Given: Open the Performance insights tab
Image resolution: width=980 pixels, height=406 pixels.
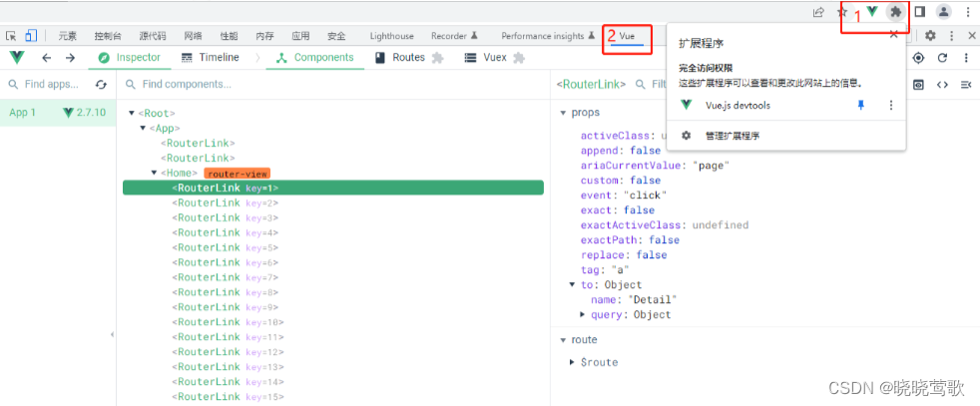Looking at the screenshot, I should (548, 36).
